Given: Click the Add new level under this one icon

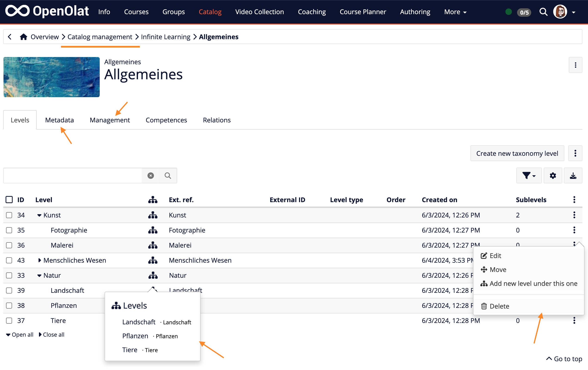Looking at the screenshot, I should (x=484, y=283).
